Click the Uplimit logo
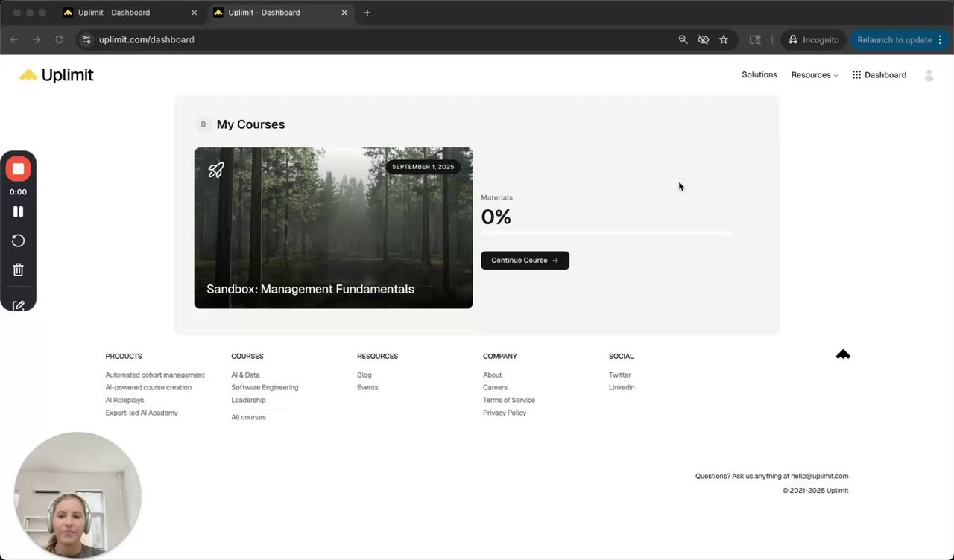Screen dimensions: 954x560 pyautogui.click(x=57, y=75)
